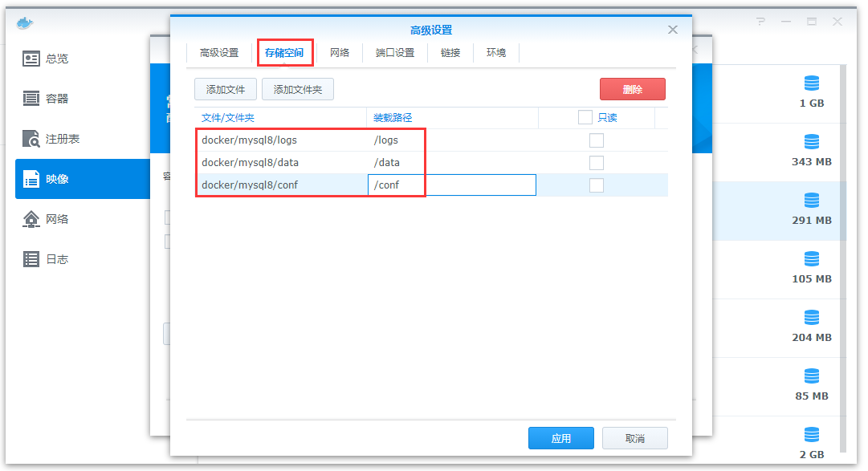Click the Log (日志) list icon
868x471 pixels.
coord(31,259)
